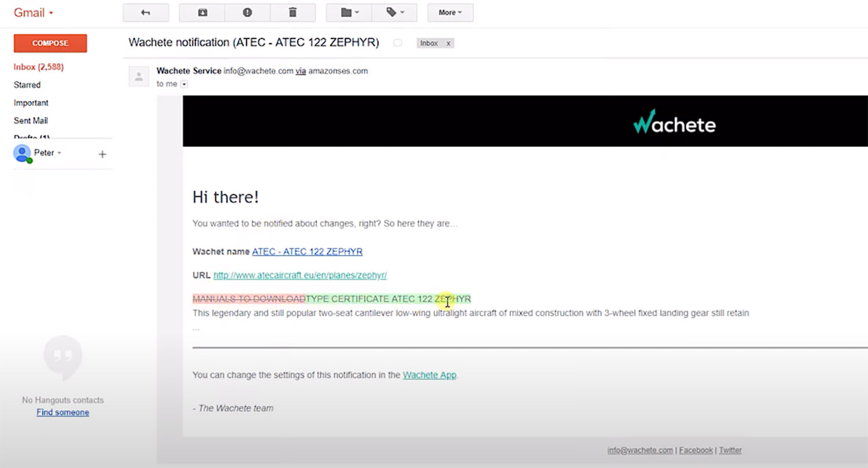This screenshot has width=868, height=468.
Task: Click the struck-through 'MANUALS TO DOWNLOAD' text
Action: click(249, 299)
